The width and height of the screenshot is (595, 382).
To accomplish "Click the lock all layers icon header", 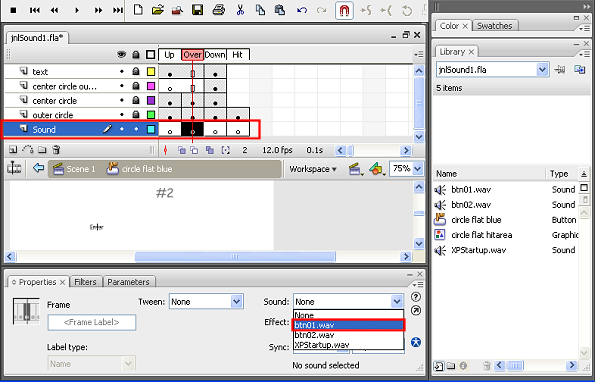I will click(136, 55).
